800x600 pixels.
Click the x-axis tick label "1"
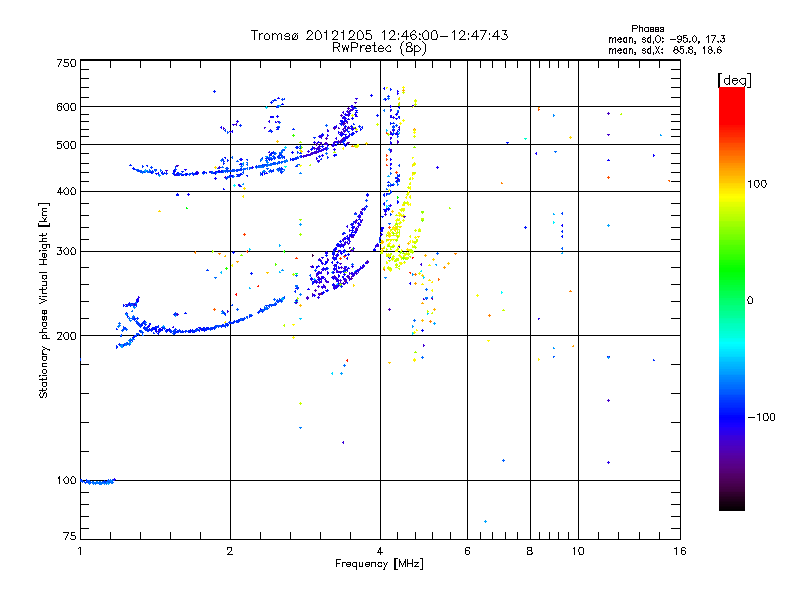(80, 551)
